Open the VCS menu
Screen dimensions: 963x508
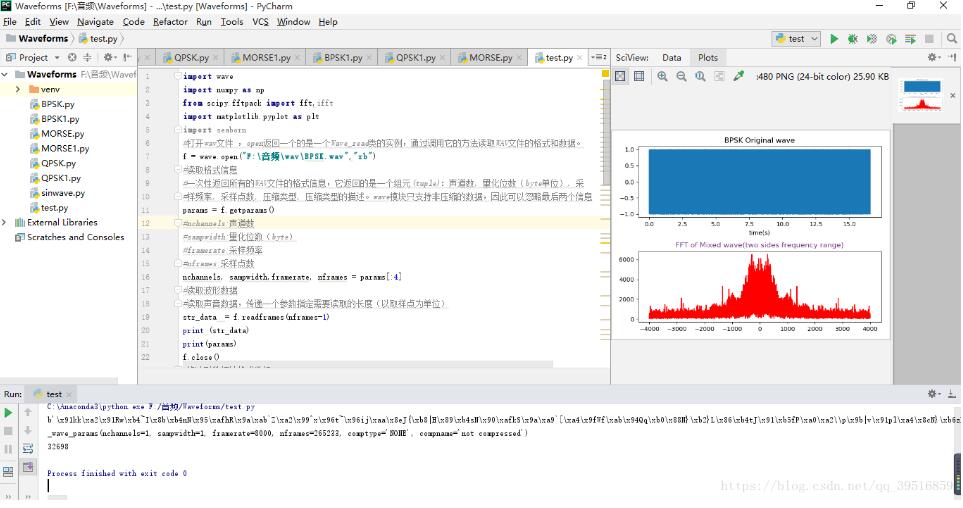click(260, 21)
